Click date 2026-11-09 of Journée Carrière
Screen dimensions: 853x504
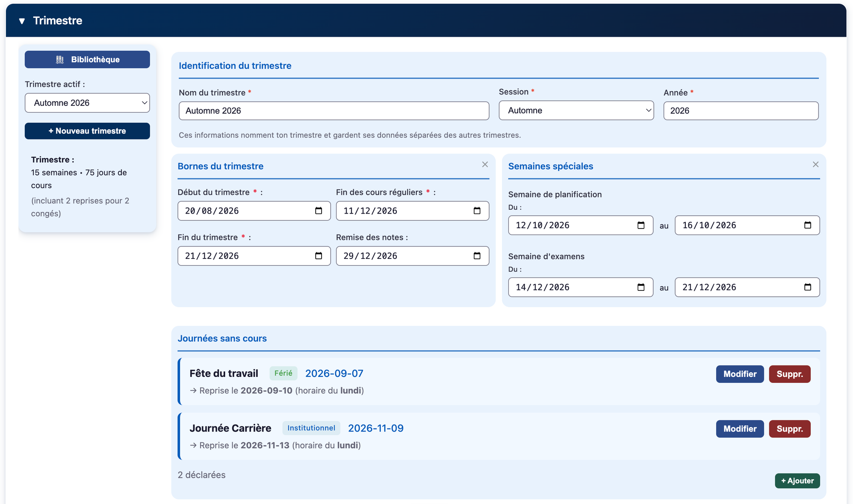click(376, 429)
